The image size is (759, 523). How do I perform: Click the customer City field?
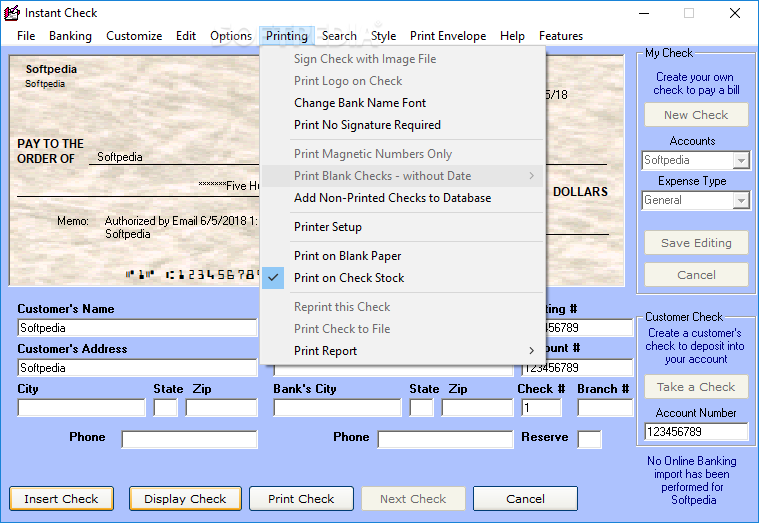pyautogui.click(x=81, y=408)
